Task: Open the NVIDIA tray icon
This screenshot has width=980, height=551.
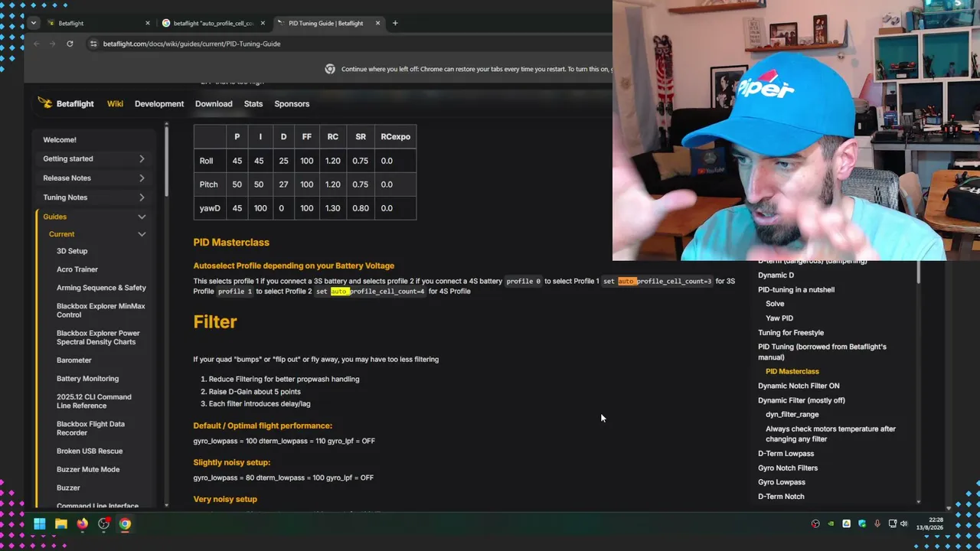Action: (831, 524)
